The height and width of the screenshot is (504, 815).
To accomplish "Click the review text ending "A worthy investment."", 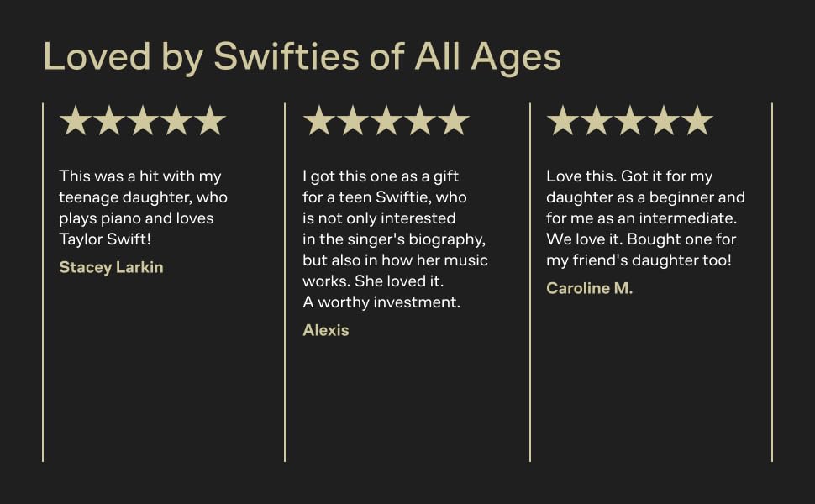I will tap(395, 239).
